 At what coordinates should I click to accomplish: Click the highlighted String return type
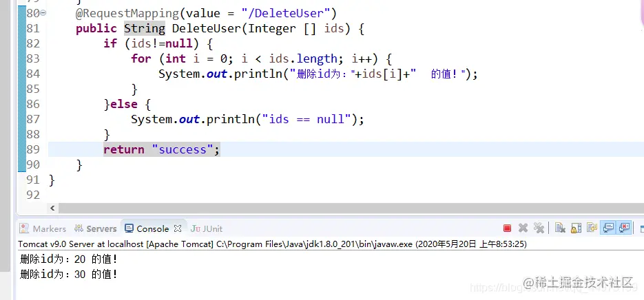(145, 29)
